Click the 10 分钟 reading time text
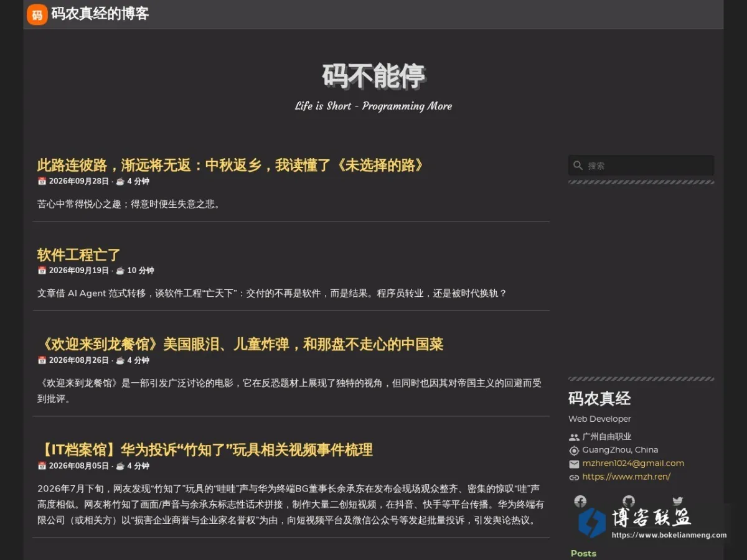Image resolution: width=747 pixels, height=560 pixels. click(141, 271)
